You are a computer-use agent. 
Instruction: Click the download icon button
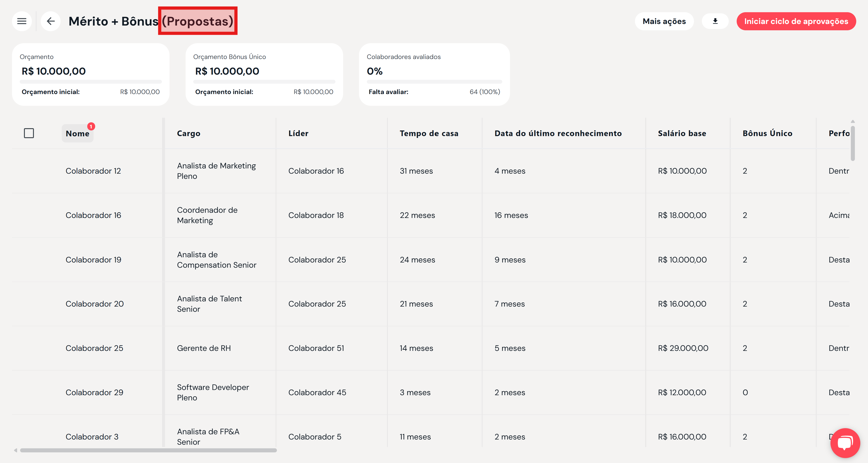[x=715, y=21]
